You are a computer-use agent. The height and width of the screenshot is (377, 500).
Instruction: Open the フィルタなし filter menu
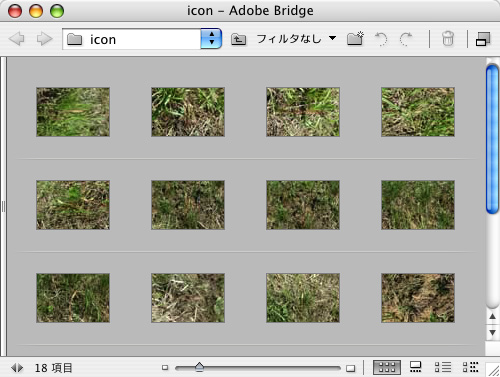point(296,39)
